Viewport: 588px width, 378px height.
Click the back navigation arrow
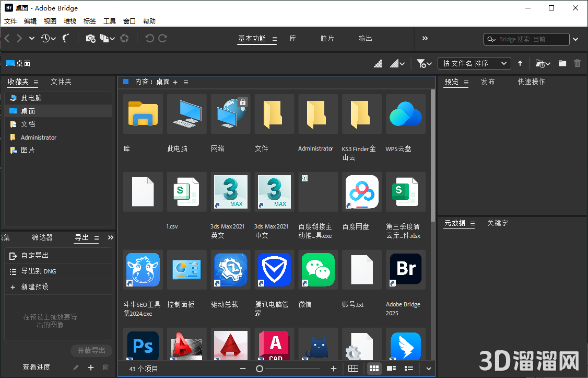pyautogui.click(x=7, y=38)
